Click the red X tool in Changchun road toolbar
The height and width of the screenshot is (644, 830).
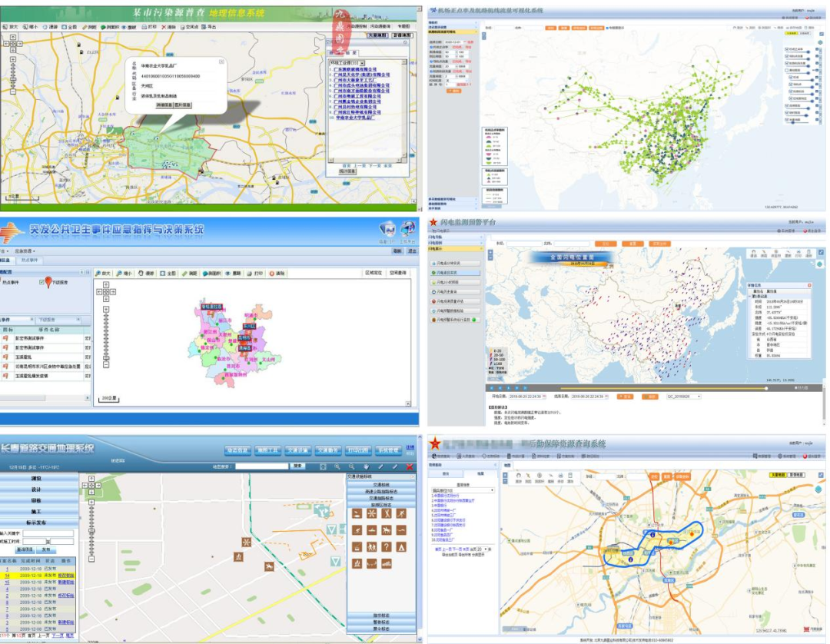(409, 466)
